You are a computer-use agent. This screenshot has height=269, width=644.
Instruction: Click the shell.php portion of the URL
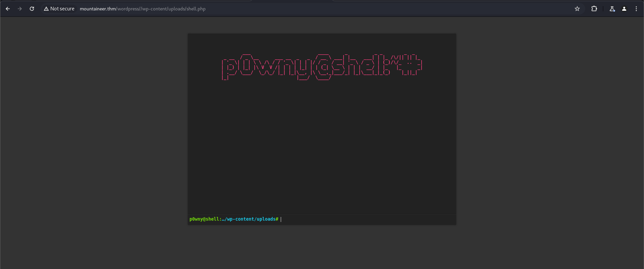pyautogui.click(x=196, y=9)
